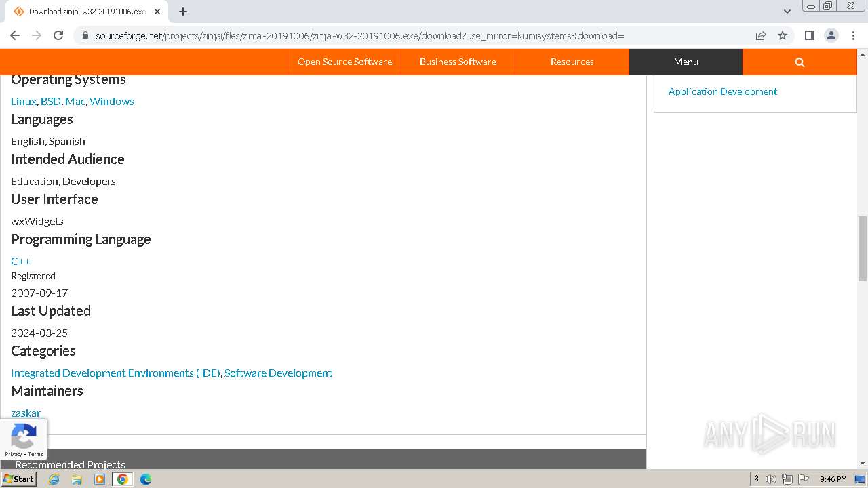The image size is (868, 488).
Task: Click the 9:46 PM system clock
Action: (833, 479)
